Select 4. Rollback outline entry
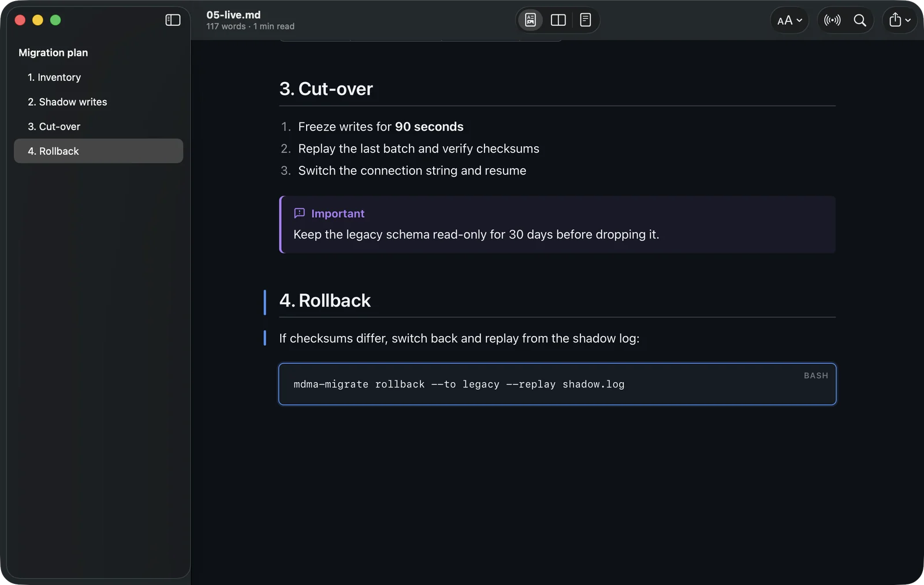The image size is (924, 585). tap(98, 151)
